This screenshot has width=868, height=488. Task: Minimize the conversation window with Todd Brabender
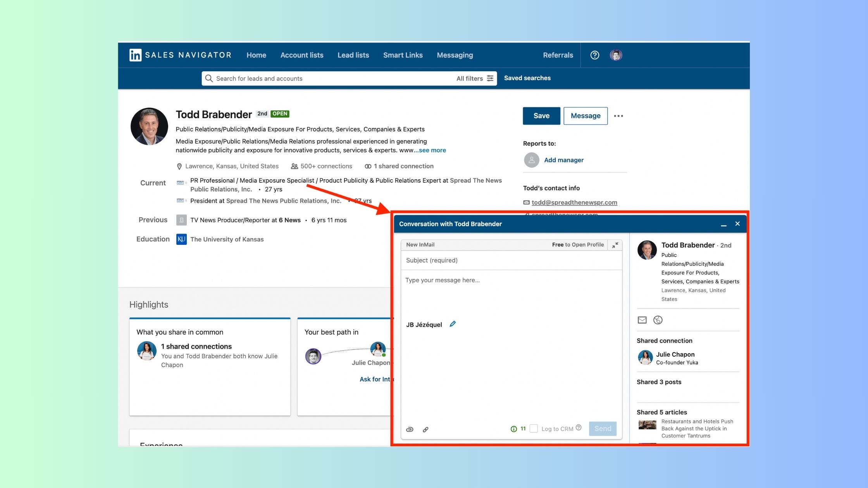(x=724, y=225)
